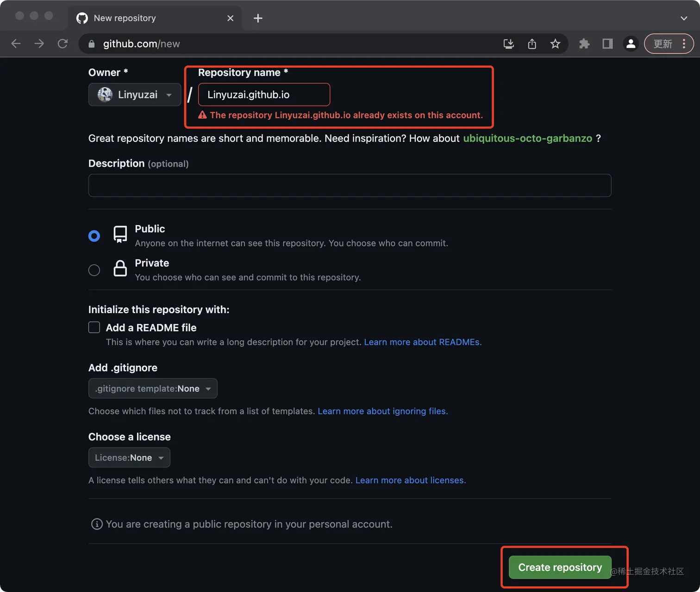The width and height of the screenshot is (700, 592).
Task: Click the share page icon
Action: click(532, 44)
